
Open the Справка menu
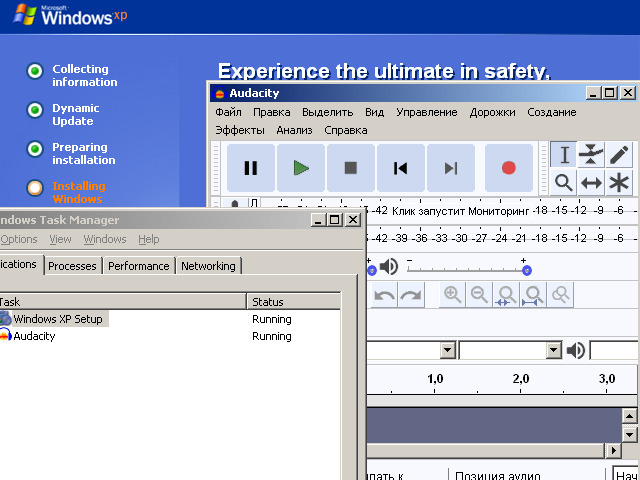click(x=346, y=130)
